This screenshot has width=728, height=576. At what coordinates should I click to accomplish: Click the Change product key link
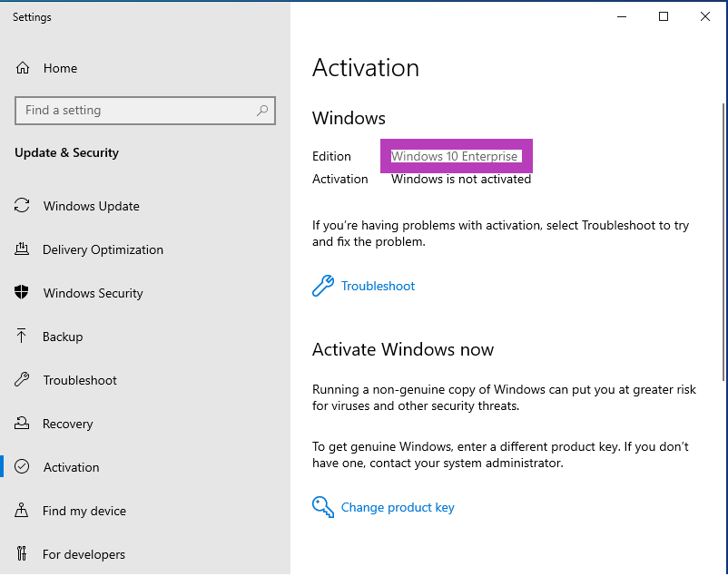click(x=398, y=507)
